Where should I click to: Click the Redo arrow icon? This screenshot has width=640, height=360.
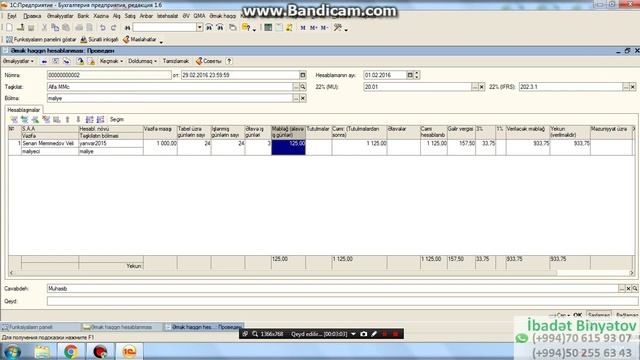tap(113, 28)
